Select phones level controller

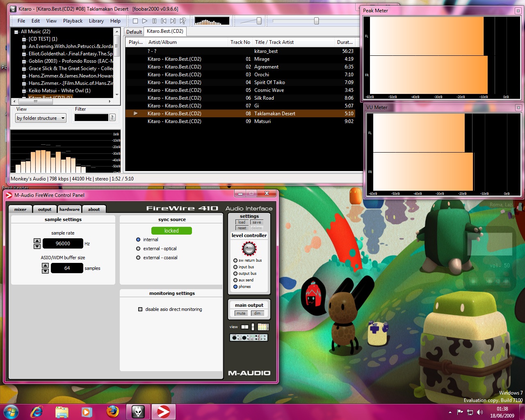pyautogui.click(x=235, y=287)
